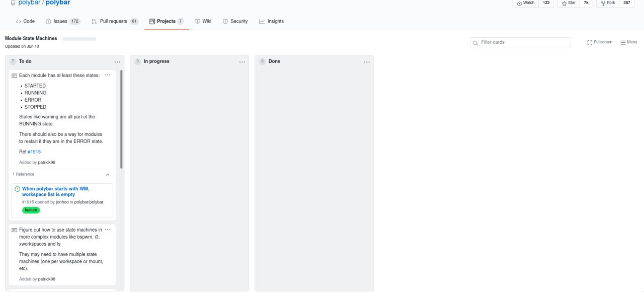Click the Star button

[568, 3]
